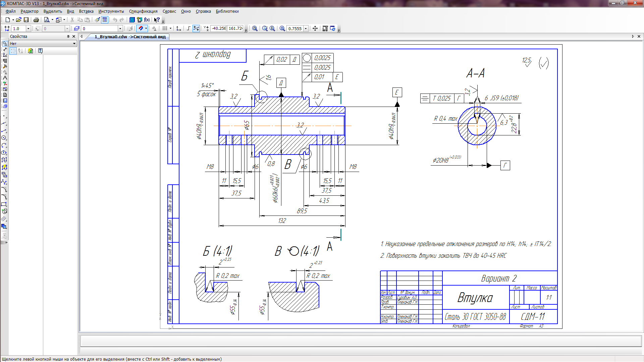Open the Спецификация menu
Screen dimensions: 644x362
pos(143,11)
